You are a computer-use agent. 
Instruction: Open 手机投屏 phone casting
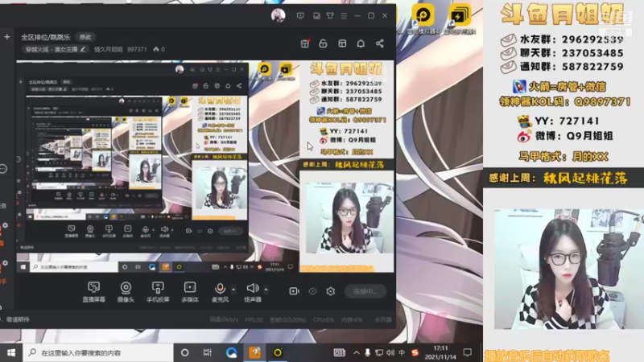point(158,292)
